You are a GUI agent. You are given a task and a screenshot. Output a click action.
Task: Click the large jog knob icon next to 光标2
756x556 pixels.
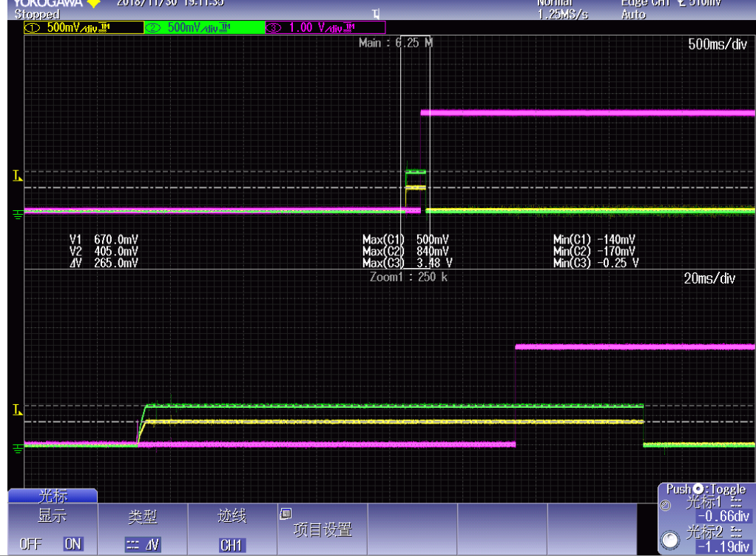(670, 540)
